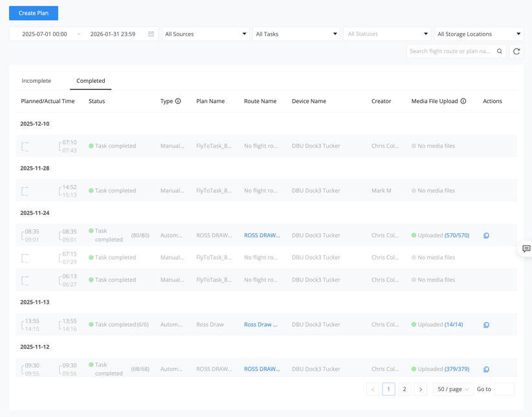Click the search magnifier icon
The image size is (532, 417).
tap(500, 51)
